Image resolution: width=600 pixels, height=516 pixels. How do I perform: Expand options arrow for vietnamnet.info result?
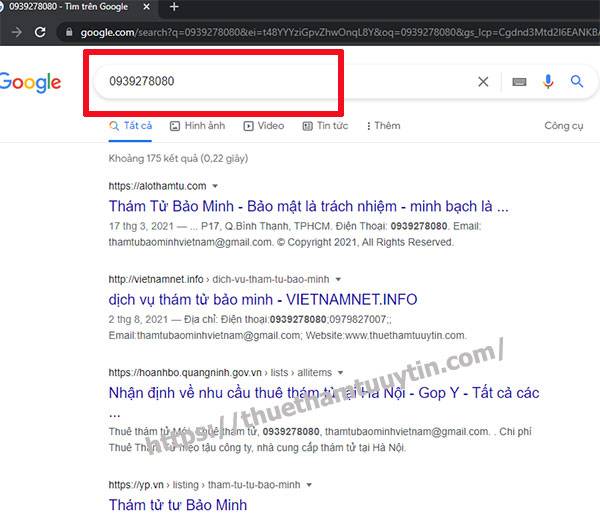tap(338, 279)
